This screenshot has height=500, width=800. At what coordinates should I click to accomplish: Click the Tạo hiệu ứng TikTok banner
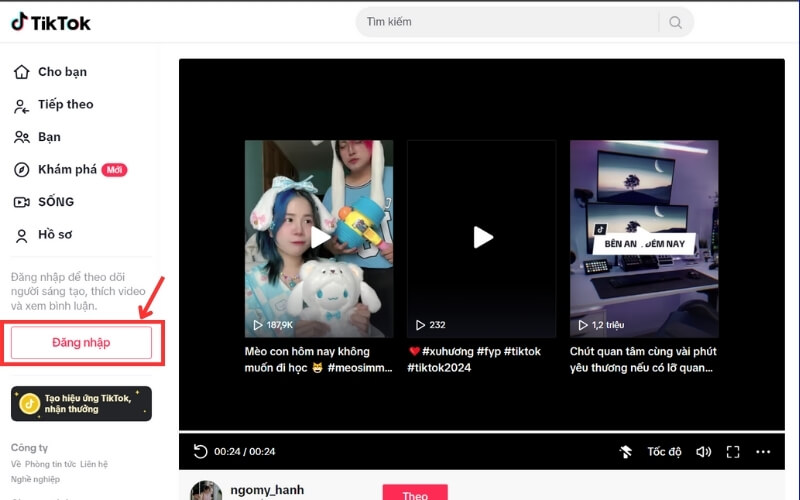point(81,404)
